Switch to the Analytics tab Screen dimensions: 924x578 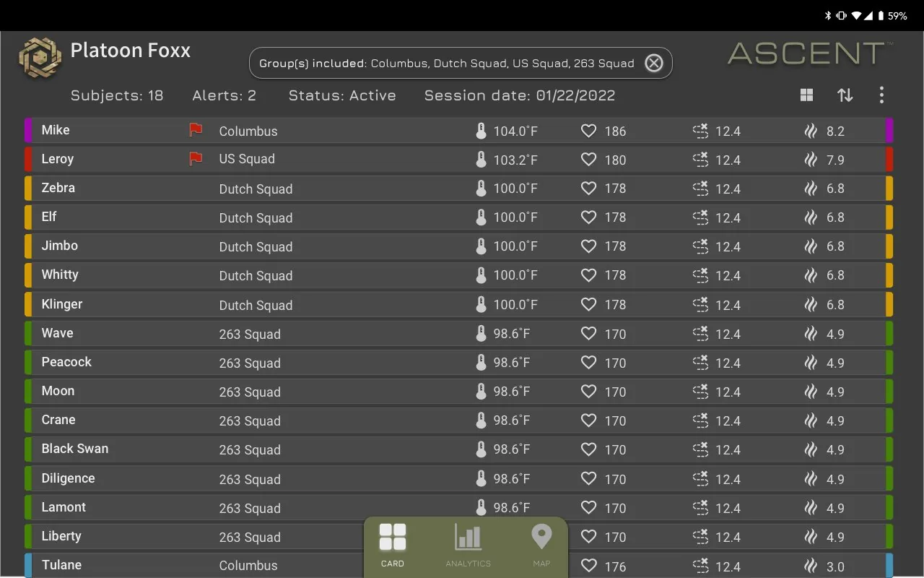pos(468,546)
